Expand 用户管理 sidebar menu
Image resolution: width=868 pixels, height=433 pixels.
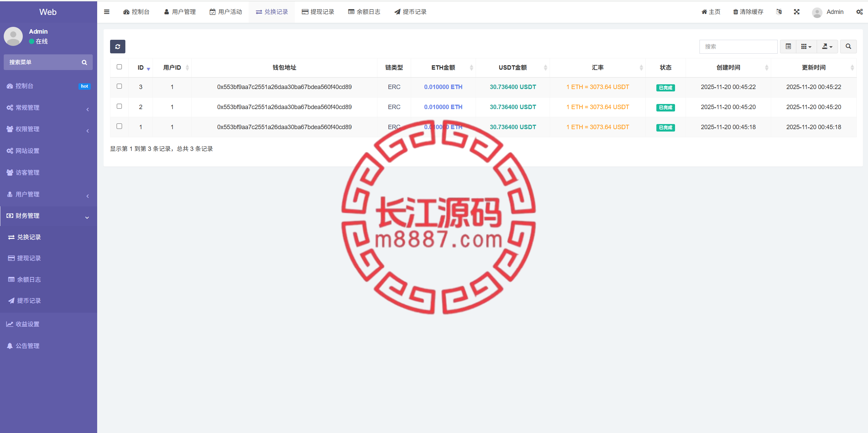tap(49, 194)
